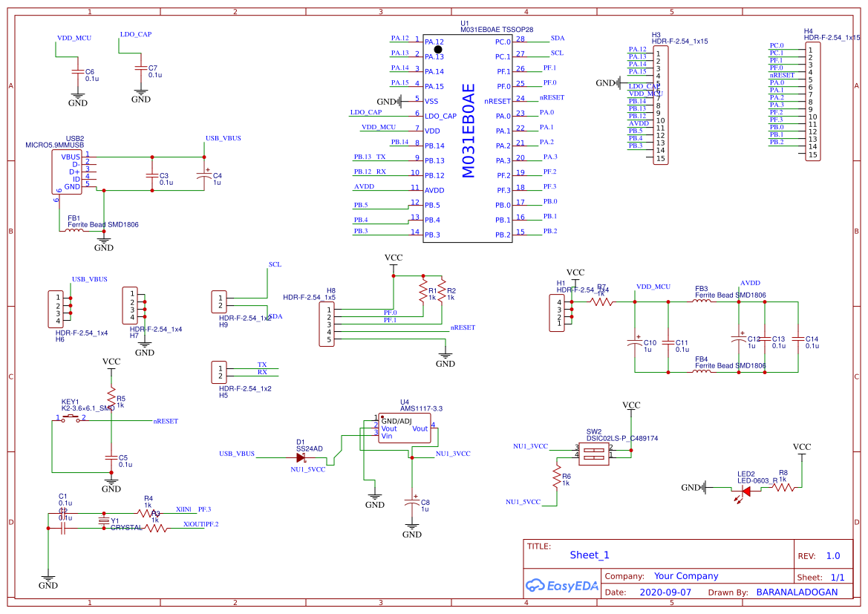Select the Y1 crystal symbol
The width and height of the screenshot is (868, 614).
104,523
